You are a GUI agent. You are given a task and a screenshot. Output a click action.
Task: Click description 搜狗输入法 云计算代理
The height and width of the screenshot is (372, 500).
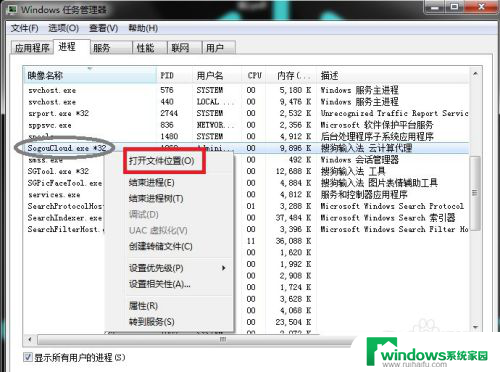click(366, 148)
